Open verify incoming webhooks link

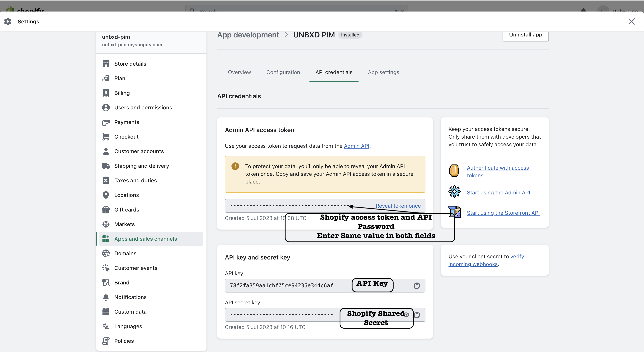click(486, 260)
